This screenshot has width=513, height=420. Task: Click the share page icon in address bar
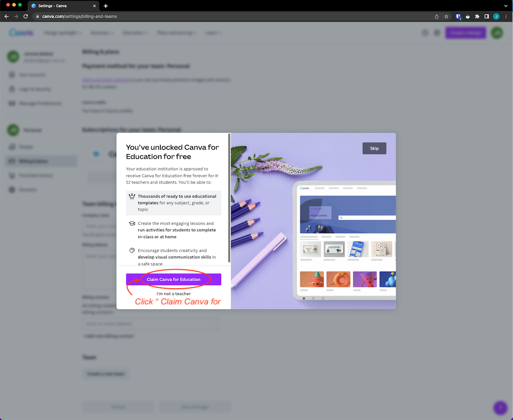click(x=436, y=17)
